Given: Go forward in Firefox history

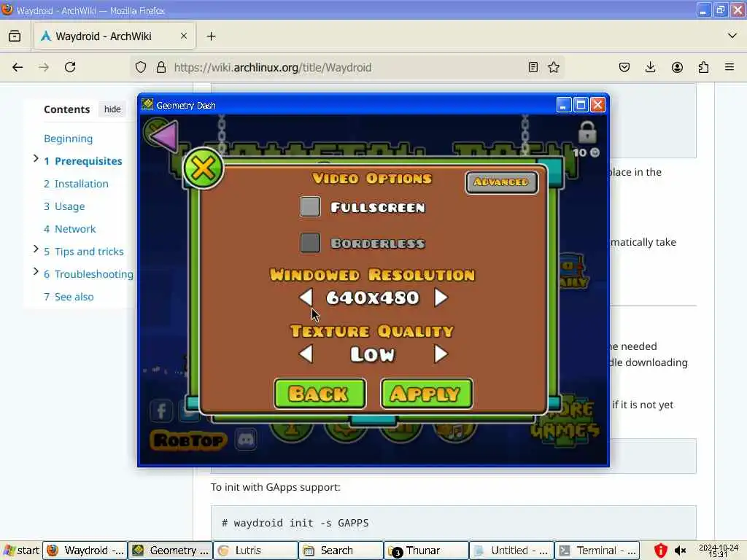Looking at the screenshot, I should pos(44,67).
